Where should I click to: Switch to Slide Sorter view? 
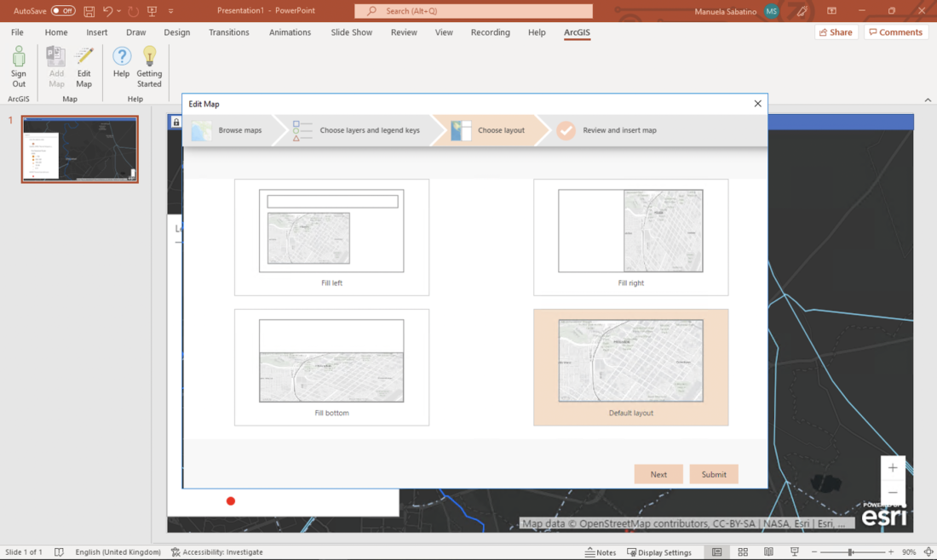743,552
